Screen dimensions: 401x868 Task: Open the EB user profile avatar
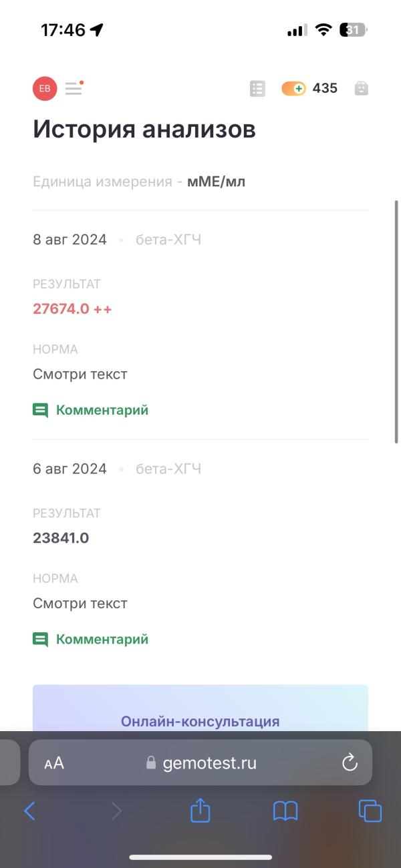coord(45,88)
